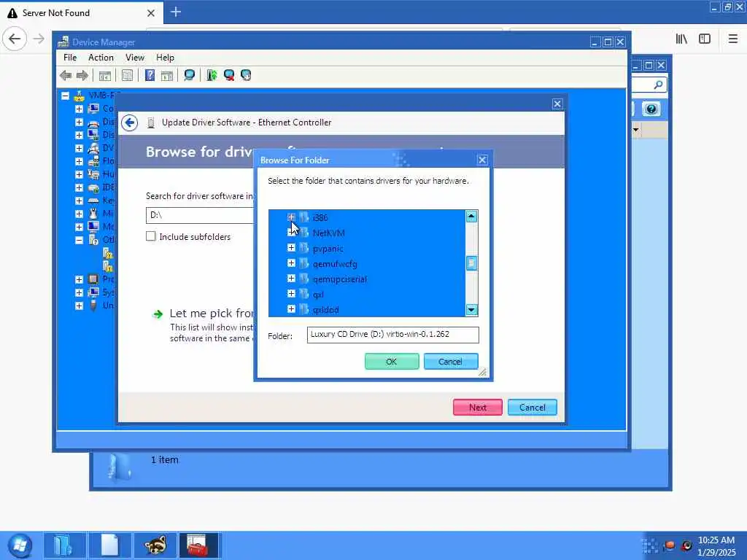747x560 pixels.
Task: Open the red toolbox taskbar item
Action: 198,545
